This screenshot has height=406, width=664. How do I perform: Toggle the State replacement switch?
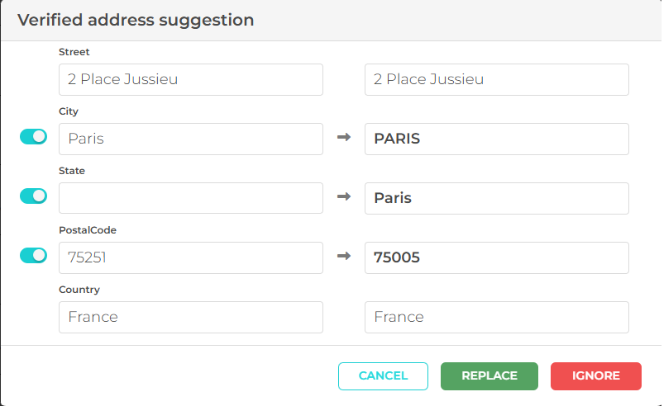(x=33, y=196)
